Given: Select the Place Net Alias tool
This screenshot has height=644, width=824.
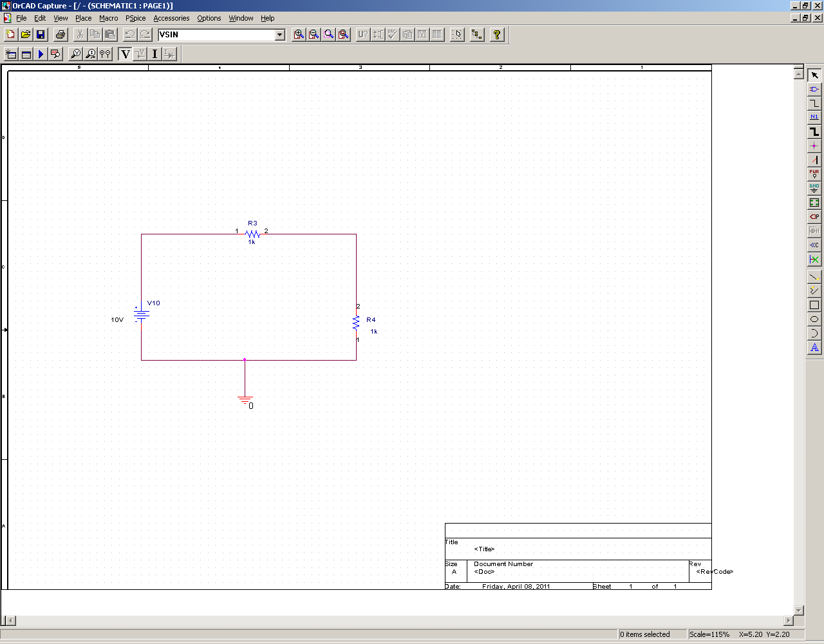Looking at the screenshot, I should pyautogui.click(x=814, y=118).
